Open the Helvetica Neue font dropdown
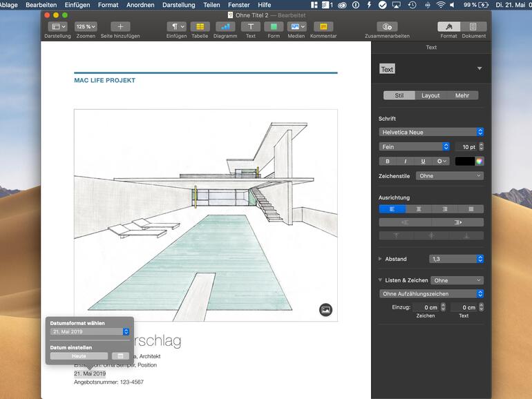Image resolution: width=532 pixels, height=399 pixels. tap(431, 132)
